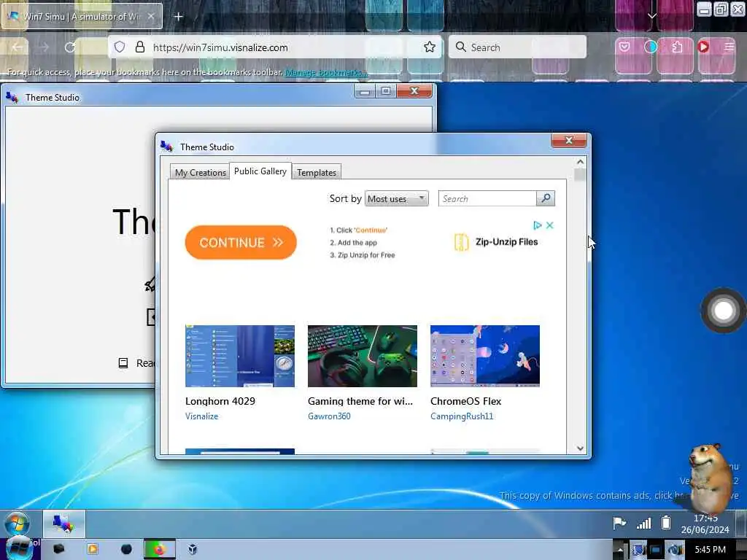Screen dimensions: 747x560
Task: Switch to the My Creations tab
Action: point(200,172)
